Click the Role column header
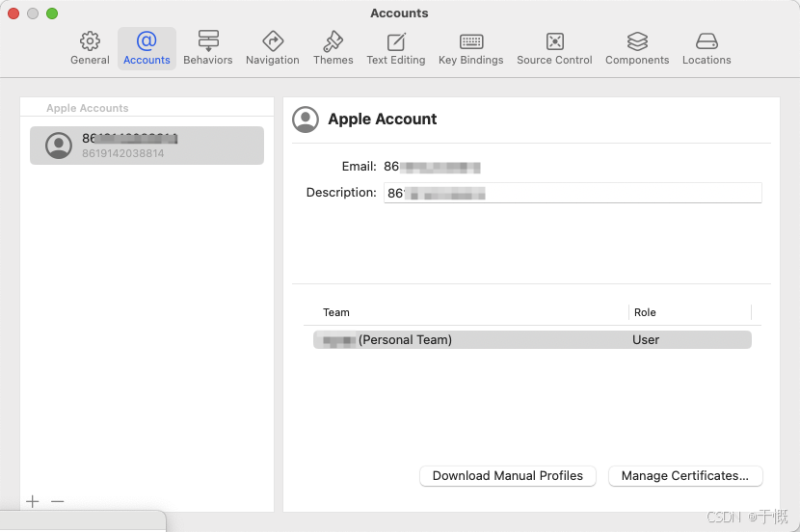Screen dimensions: 800x532 tap(645, 312)
